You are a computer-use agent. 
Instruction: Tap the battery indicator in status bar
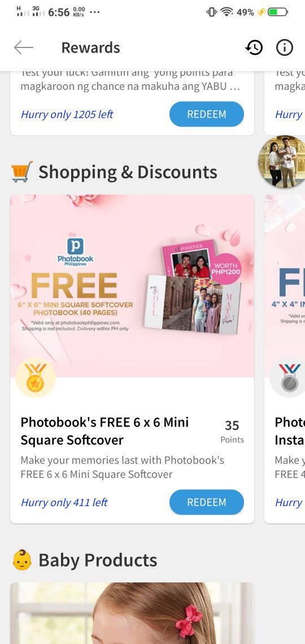(277, 12)
